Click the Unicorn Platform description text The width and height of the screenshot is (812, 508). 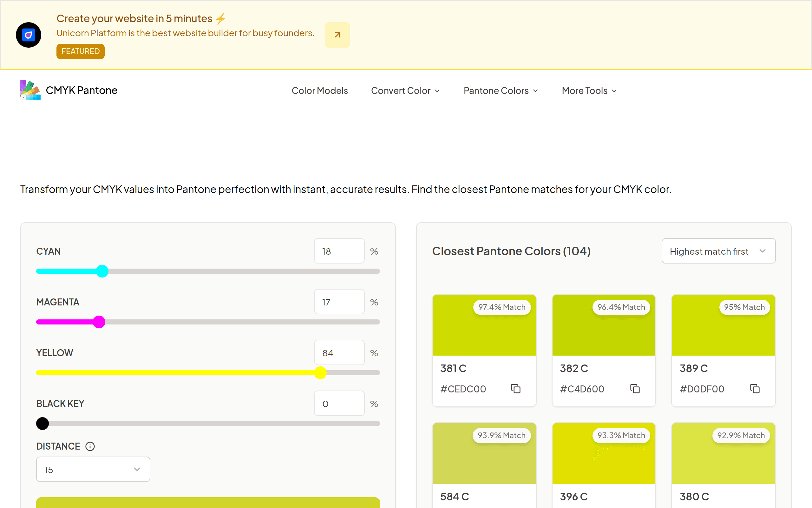click(x=185, y=33)
